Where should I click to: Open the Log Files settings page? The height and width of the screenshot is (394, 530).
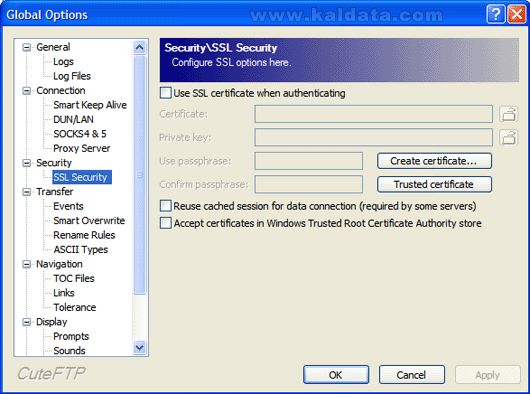pyautogui.click(x=72, y=76)
